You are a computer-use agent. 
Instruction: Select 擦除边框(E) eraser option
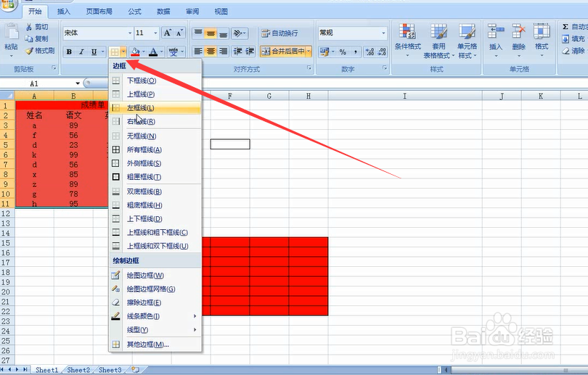tap(155, 302)
